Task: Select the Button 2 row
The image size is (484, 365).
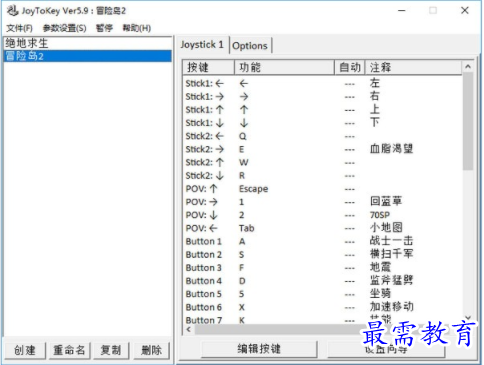Action: tap(322, 255)
